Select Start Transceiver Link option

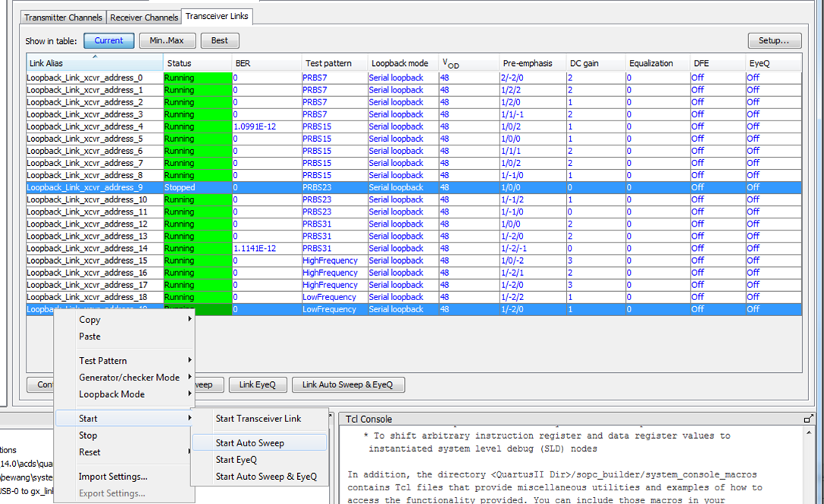pyautogui.click(x=258, y=418)
